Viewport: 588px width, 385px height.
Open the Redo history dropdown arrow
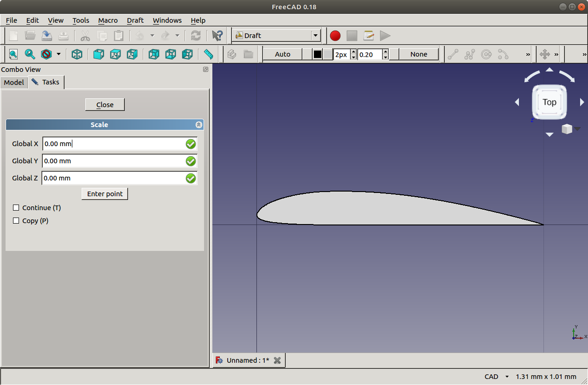click(177, 36)
